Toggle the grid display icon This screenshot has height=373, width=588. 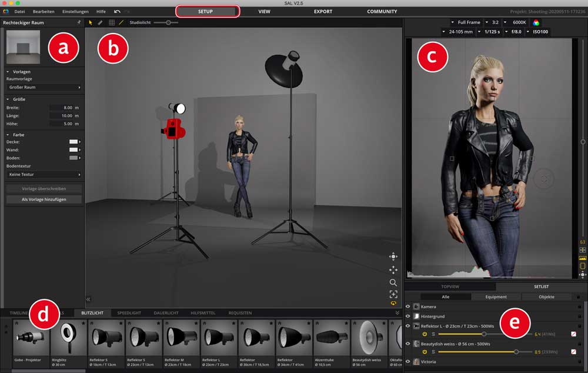click(x=111, y=22)
